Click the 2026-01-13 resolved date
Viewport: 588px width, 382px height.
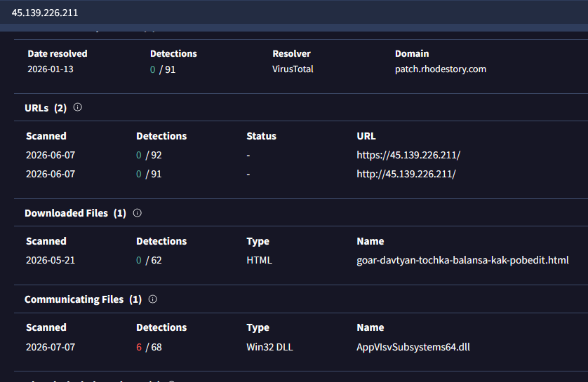[51, 69]
